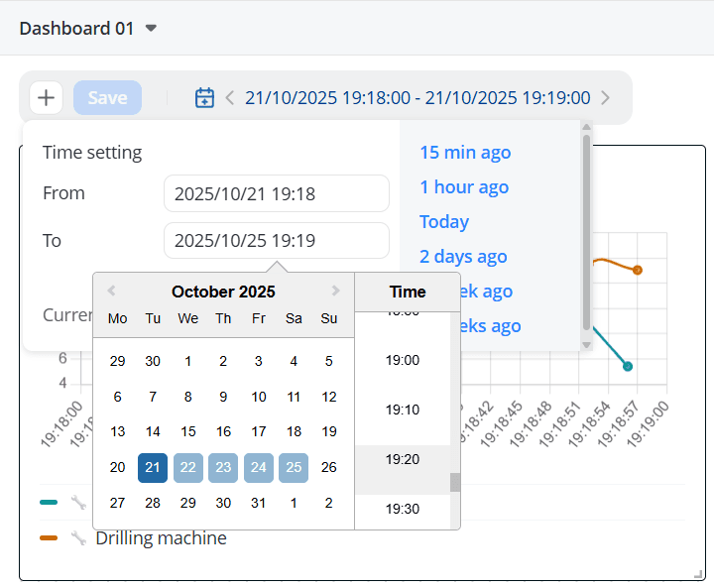Image resolution: width=714 pixels, height=588 pixels.
Task: Choose 19:30 in the time list
Action: 403,509
